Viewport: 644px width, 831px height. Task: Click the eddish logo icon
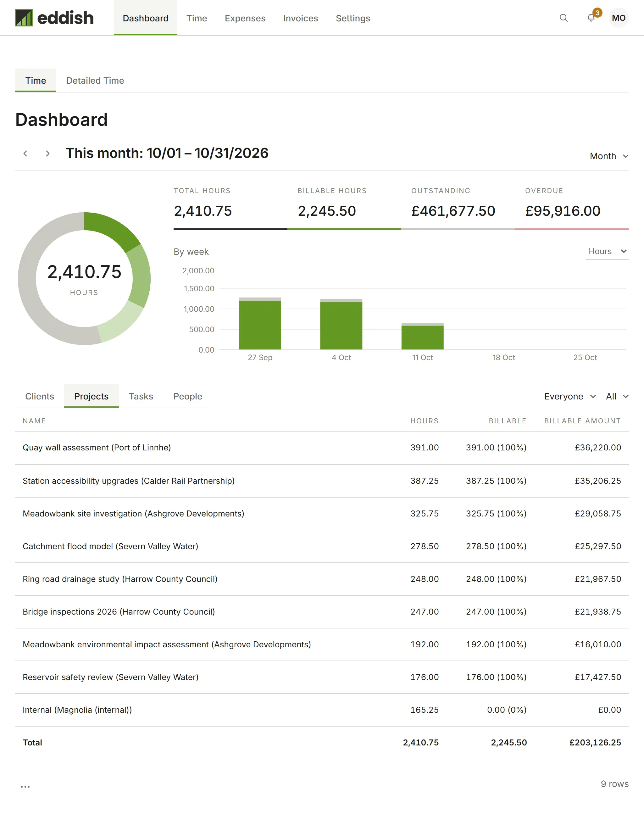point(24,18)
